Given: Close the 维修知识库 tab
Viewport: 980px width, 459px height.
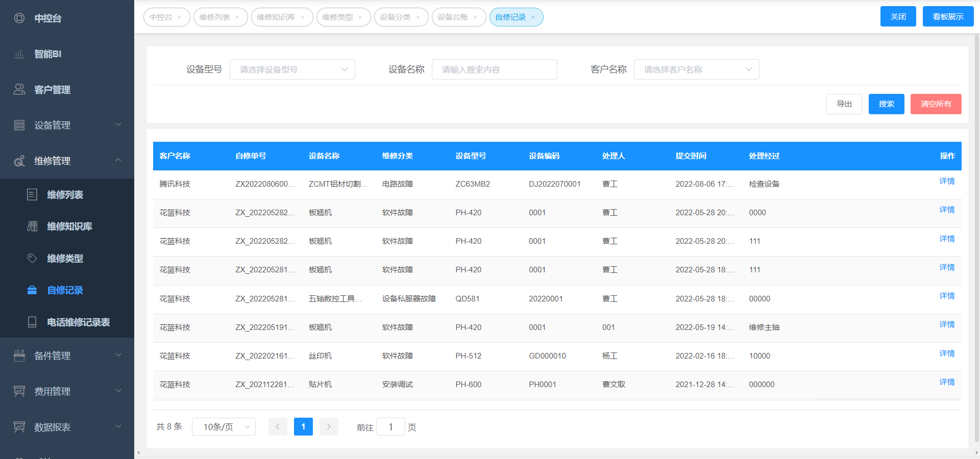Looking at the screenshot, I should [x=303, y=17].
